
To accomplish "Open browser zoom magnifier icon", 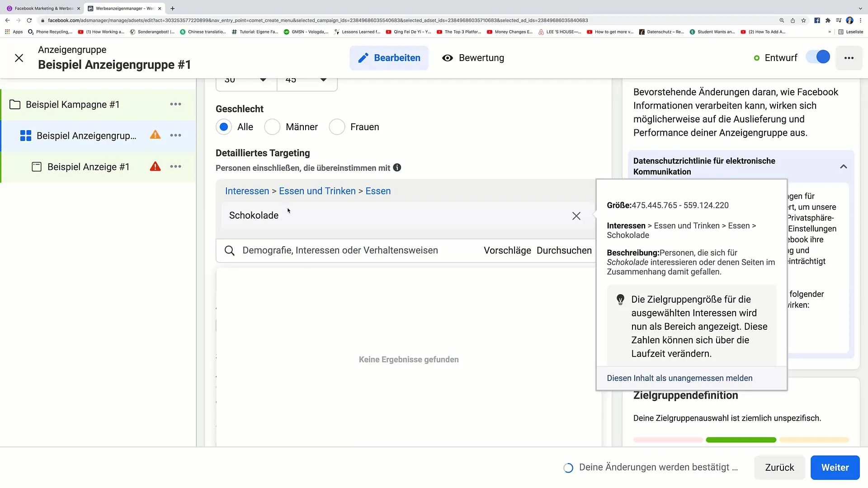I will click(782, 20).
